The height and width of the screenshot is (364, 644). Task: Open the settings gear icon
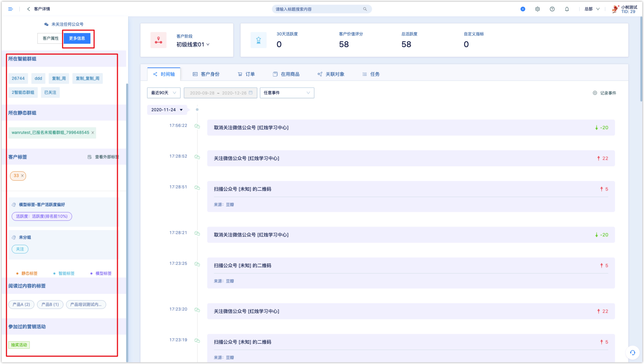point(538,9)
